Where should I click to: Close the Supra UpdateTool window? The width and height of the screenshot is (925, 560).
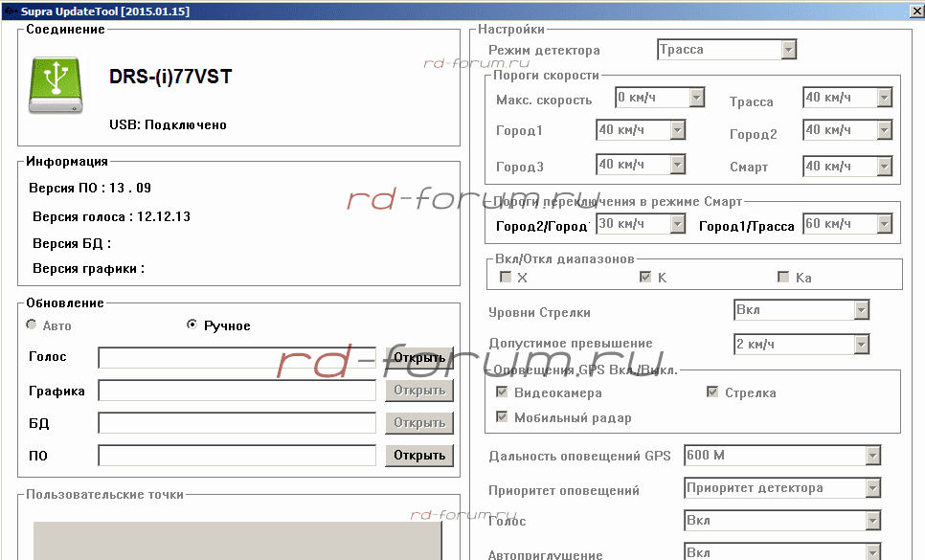pos(917,11)
